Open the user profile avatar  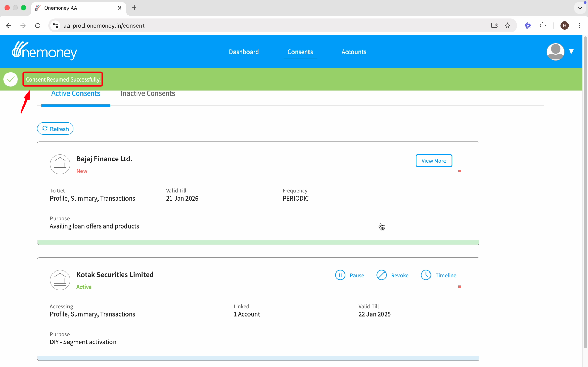[x=555, y=52]
